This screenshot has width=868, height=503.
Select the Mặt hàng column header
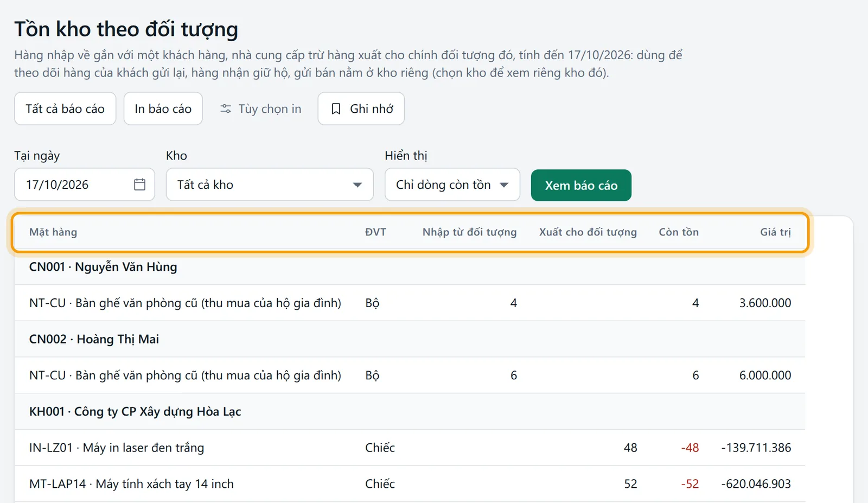pos(53,232)
